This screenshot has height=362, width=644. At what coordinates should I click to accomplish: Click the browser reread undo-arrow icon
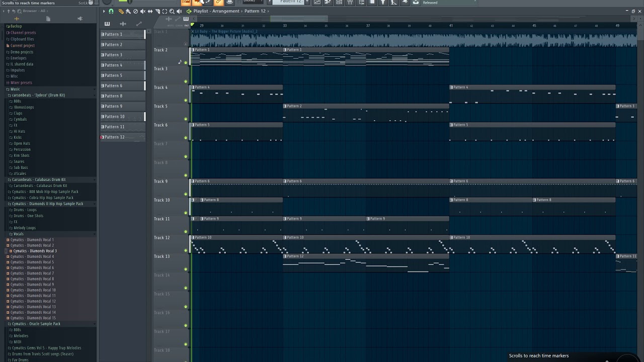click(x=14, y=11)
